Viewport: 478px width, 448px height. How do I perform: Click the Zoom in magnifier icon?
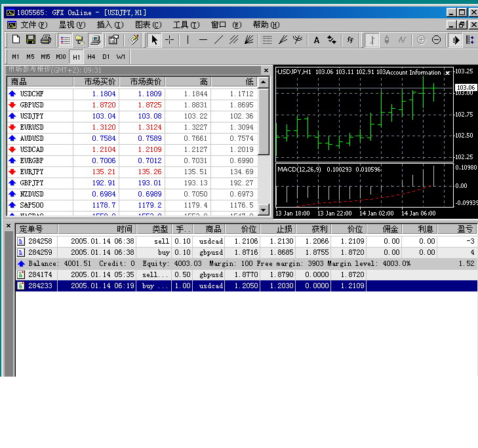click(421, 40)
